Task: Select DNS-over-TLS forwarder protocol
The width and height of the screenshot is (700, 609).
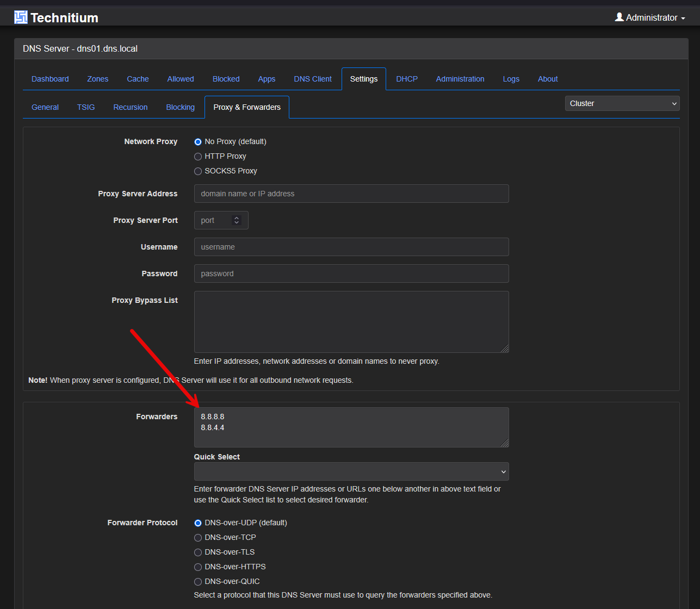Action: [x=198, y=552]
